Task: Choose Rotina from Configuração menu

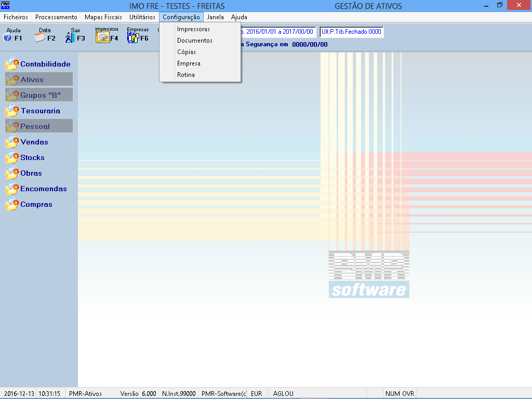Action: [200, 75]
